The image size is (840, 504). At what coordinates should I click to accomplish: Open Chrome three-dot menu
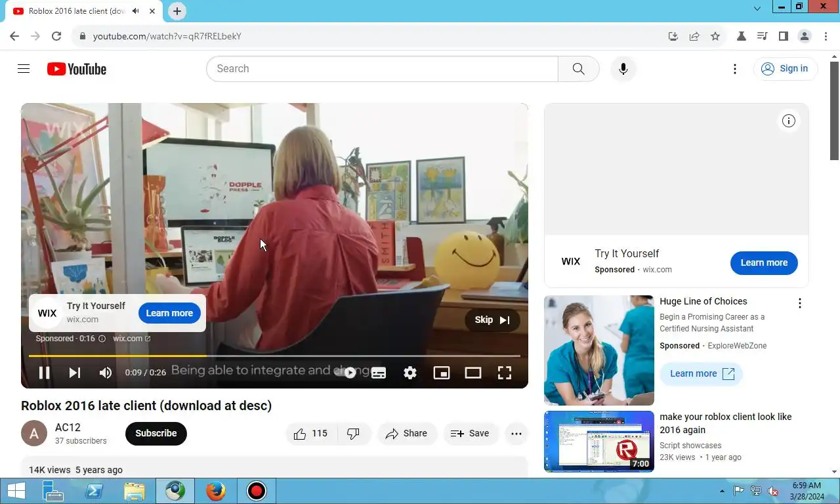pos(826,36)
